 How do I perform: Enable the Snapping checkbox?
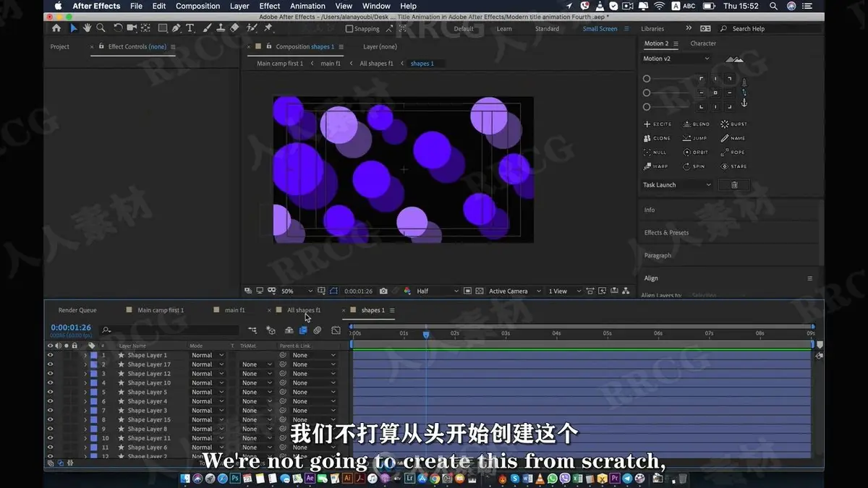[x=349, y=29]
